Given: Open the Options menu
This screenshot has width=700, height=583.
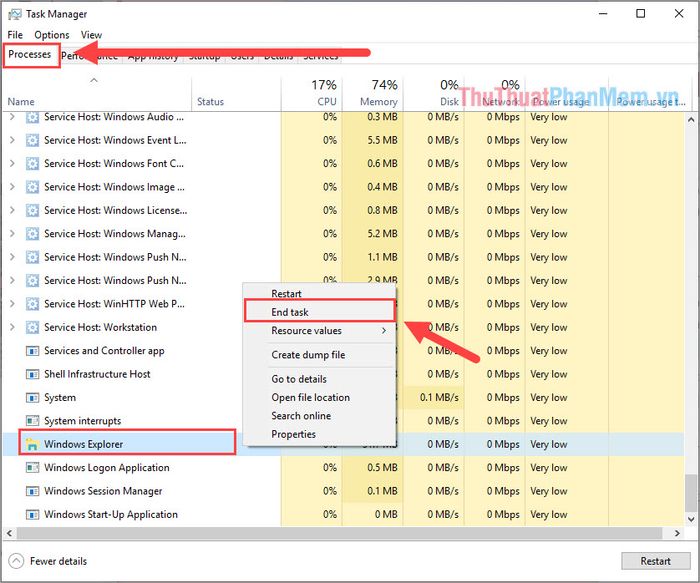Looking at the screenshot, I should tap(52, 35).
